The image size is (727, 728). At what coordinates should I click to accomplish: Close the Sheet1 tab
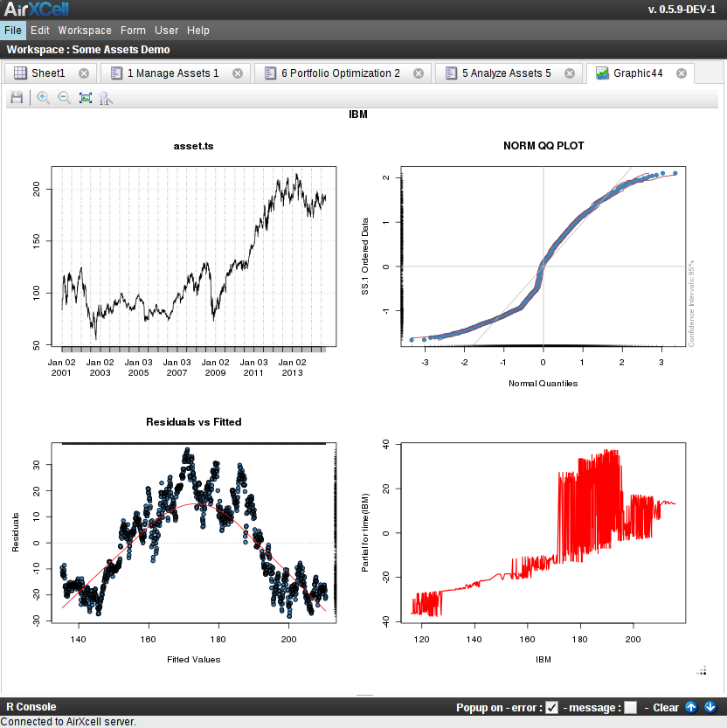[x=84, y=73]
